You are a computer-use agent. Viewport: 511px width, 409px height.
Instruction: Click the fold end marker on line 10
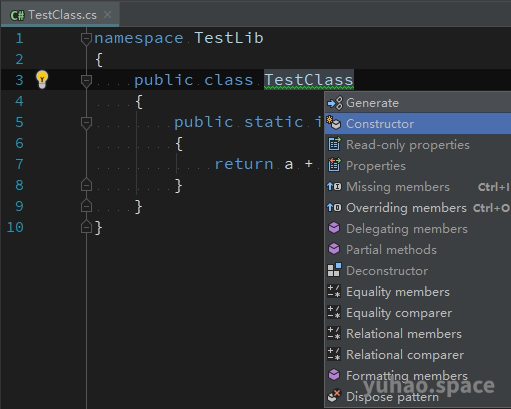coord(86,227)
